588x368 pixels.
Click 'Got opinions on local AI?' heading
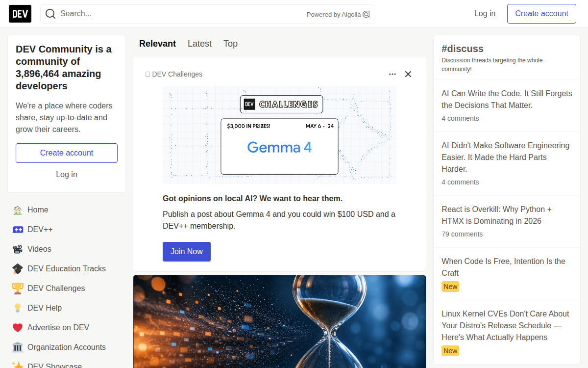coord(252,199)
